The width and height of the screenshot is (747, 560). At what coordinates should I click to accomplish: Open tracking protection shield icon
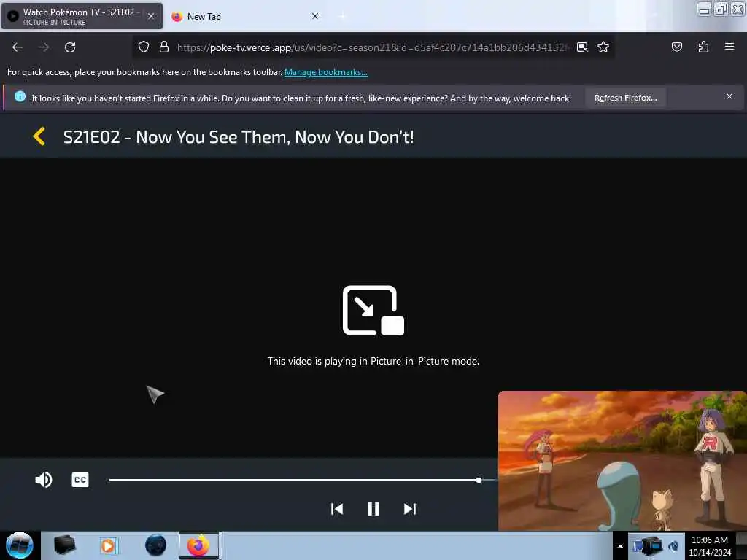pos(144,47)
